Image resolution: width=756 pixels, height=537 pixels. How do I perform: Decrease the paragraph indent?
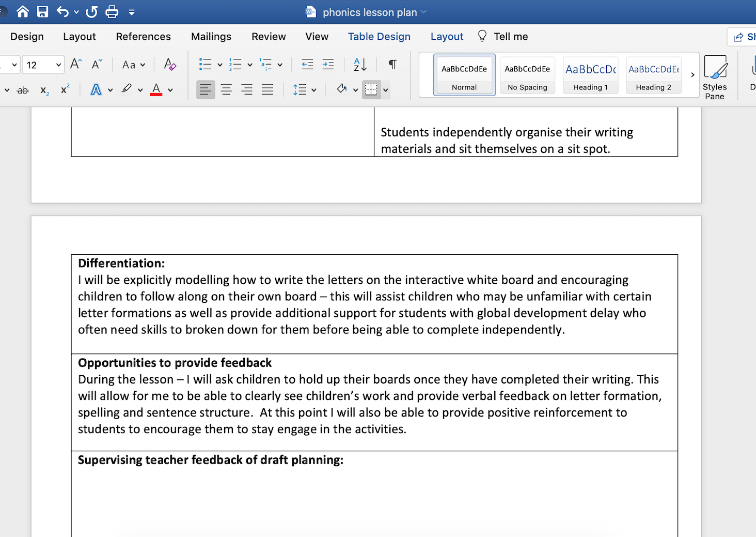(x=307, y=64)
